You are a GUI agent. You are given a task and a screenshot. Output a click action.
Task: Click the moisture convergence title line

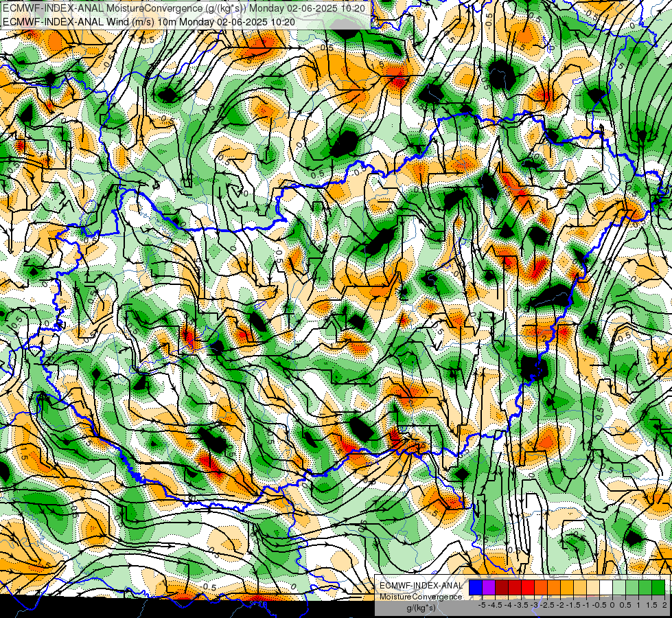point(184,8)
